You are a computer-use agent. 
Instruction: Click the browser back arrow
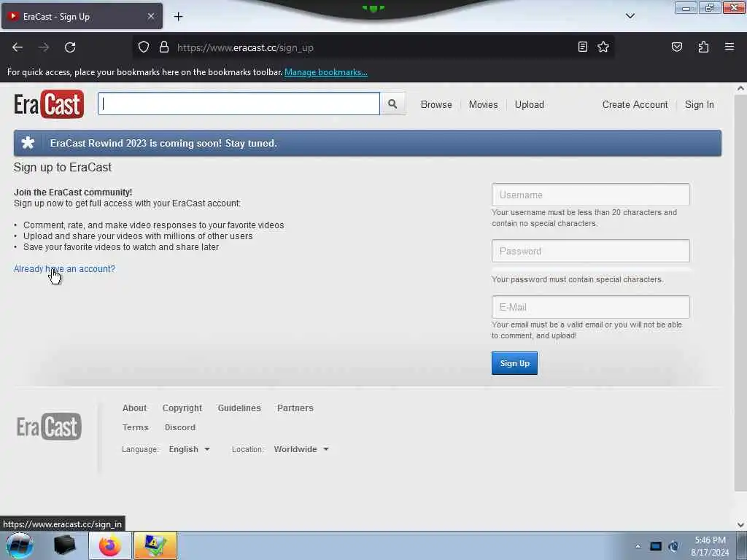pos(18,47)
